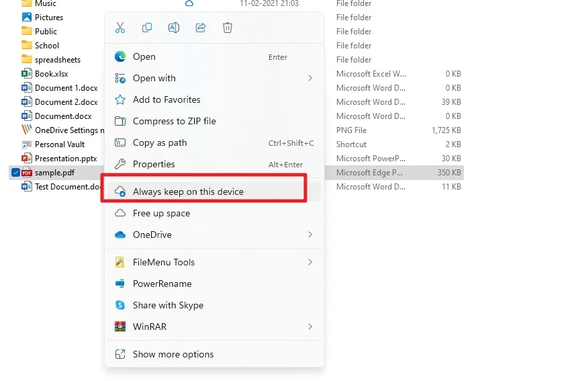
Task: Select the Public folder icon
Action: point(27,31)
